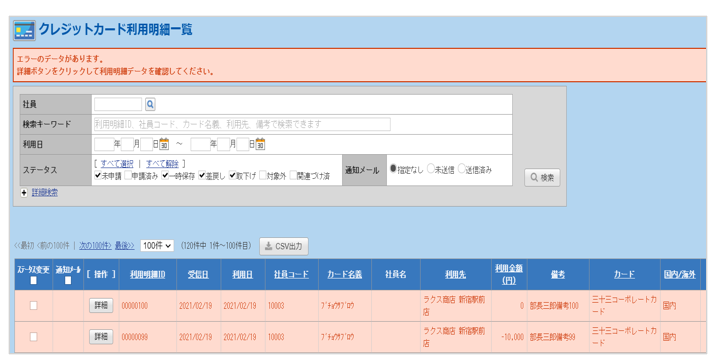Focus the 社員 input field
Image resolution: width=715 pixels, height=360 pixels.
(x=118, y=104)
